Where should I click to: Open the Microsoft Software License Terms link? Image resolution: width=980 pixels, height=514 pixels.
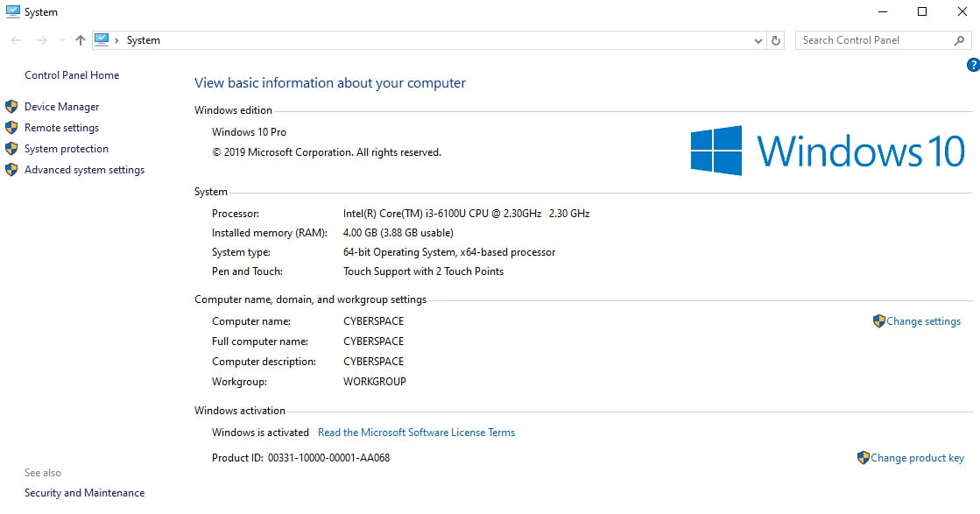416,432
